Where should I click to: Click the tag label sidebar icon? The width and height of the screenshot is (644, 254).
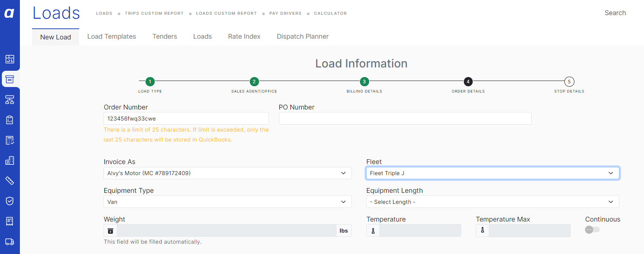pos(10,181)
